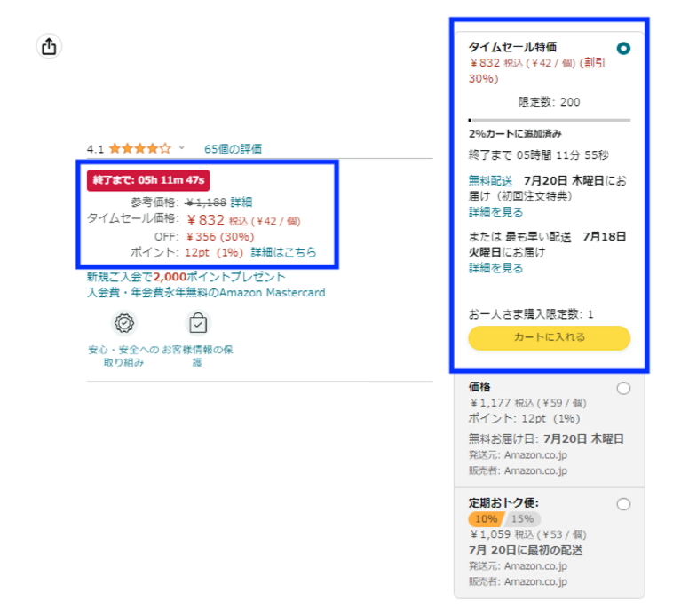Open 詳細を見る under the 最も早い配送 option
This screenshot has width=673, height=616.
pyautogui.click(x=495, y=268)
